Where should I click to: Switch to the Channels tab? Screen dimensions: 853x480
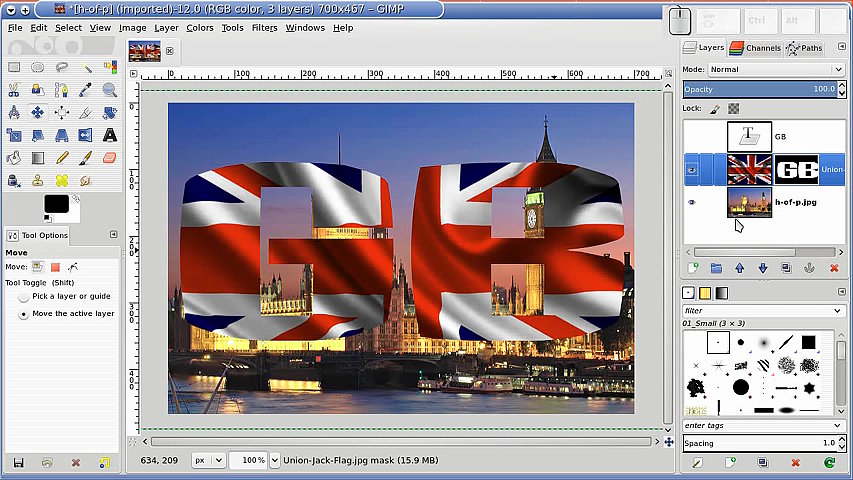coord(755,47)
